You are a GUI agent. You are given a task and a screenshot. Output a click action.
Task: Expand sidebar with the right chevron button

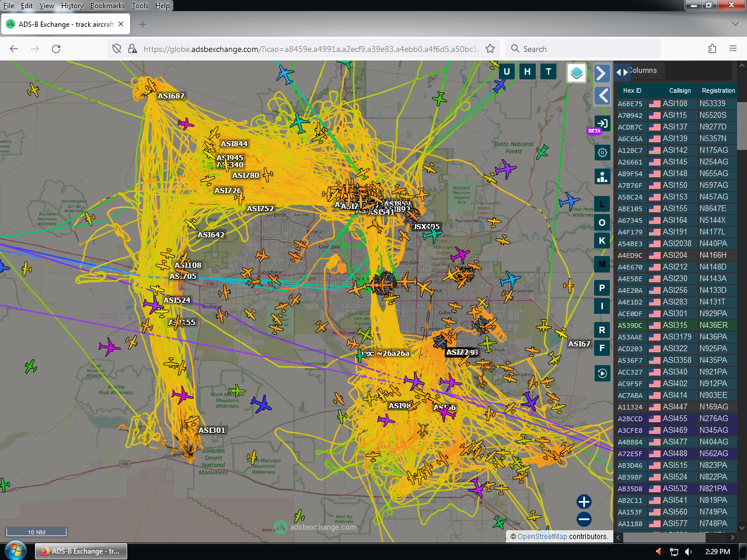(602, 73)
